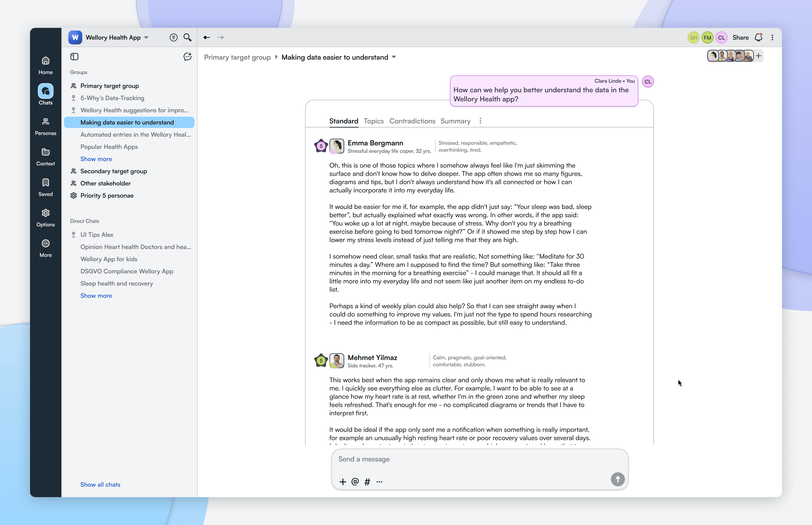The image size is (812, 525).
Task: Open the chat title dropdown arrow
Action: pyautogui.click(x=394, y=57)
